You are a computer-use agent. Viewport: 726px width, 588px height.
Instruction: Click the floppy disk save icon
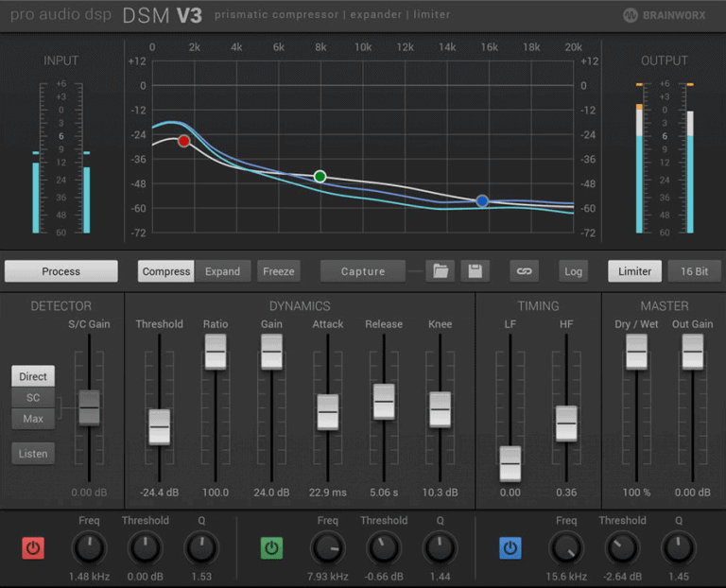[475, 271]
